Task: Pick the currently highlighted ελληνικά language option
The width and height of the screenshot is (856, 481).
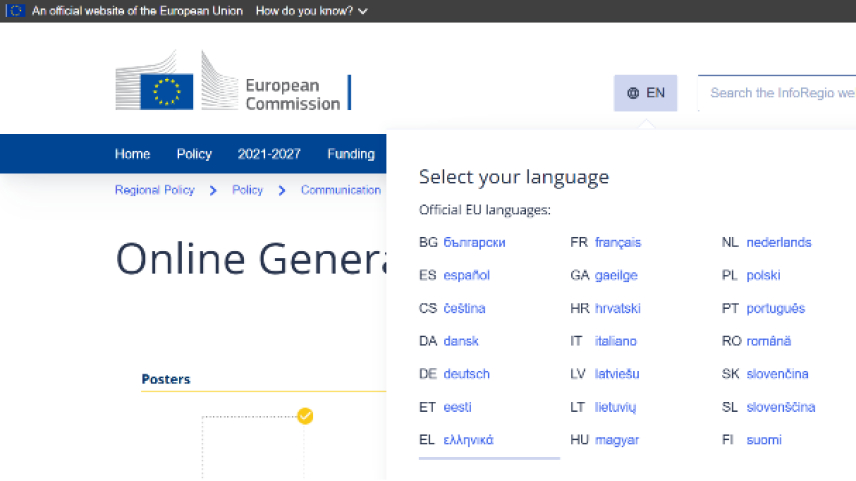Action: 468,440
